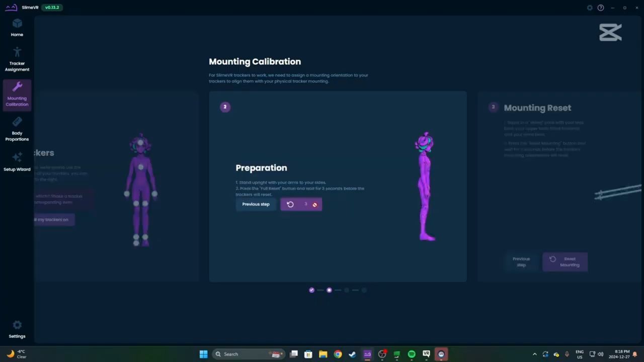Viewport: 644px width, 362px height.
Task: Click the v0.13.2 version badge
Action: click(x=52, y=8)
